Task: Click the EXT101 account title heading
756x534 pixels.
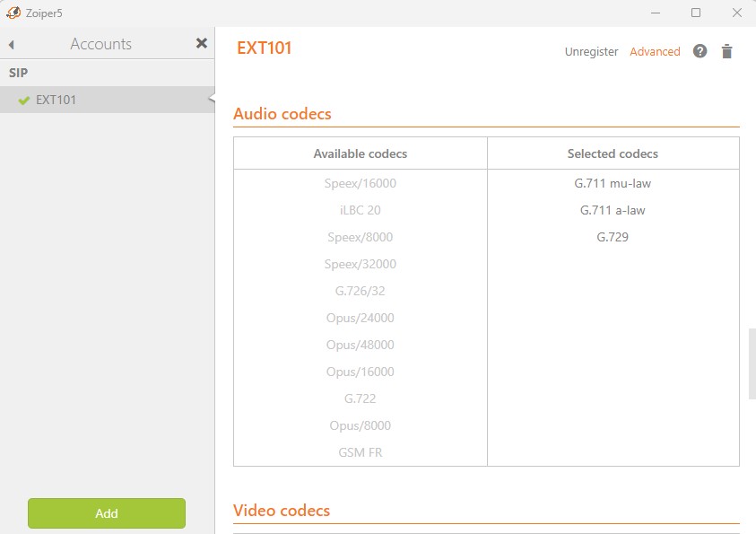Action: tap(265, 48)
